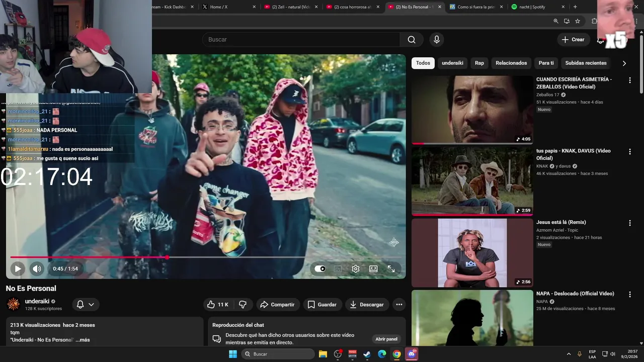Click the zoom magnifier icon in address bar

click(556, 21)
